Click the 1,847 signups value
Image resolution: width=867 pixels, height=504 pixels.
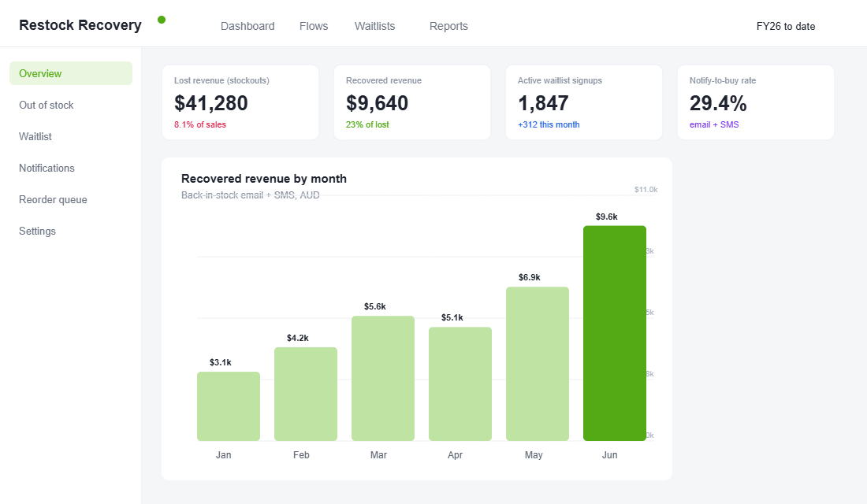coord(543,103)
